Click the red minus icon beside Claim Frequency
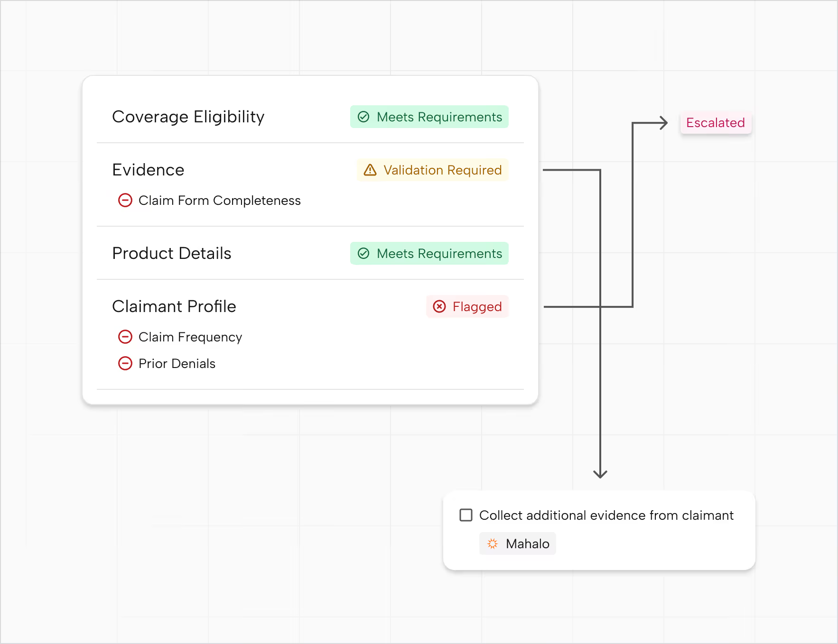Screen dimensions: 838x644 click(x=125, y=337)
